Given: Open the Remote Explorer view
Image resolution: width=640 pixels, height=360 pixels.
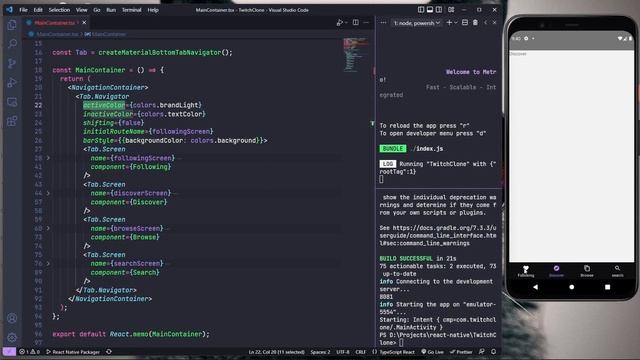Looking at the screenshot, I should coord(12,102).
